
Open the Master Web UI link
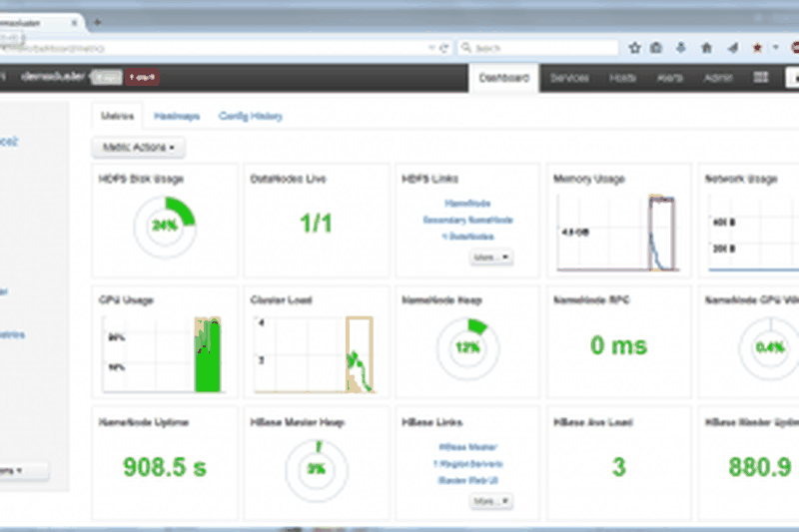pyautogui.click(x=467, y=480)
